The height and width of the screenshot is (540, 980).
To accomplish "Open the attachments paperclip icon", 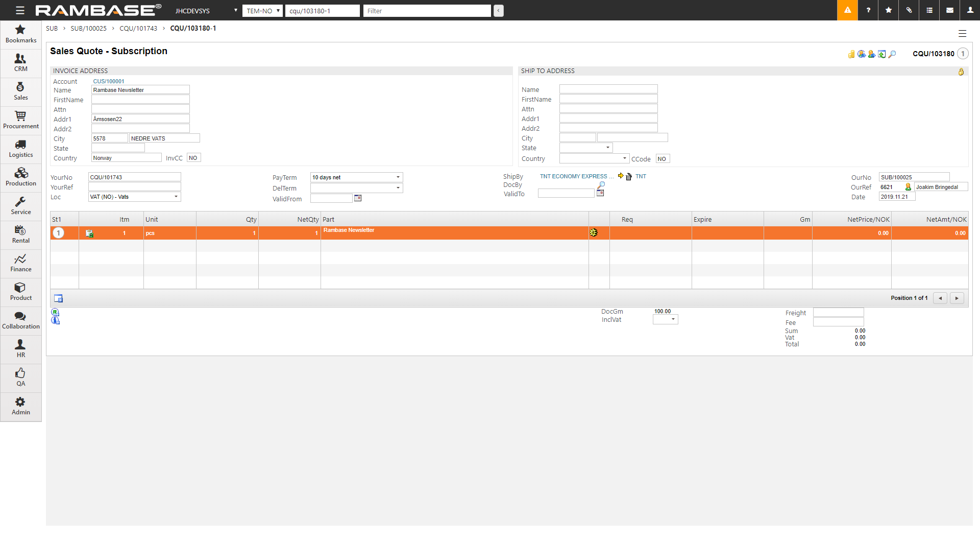I will pyautogui.click(x=909, y=10).
